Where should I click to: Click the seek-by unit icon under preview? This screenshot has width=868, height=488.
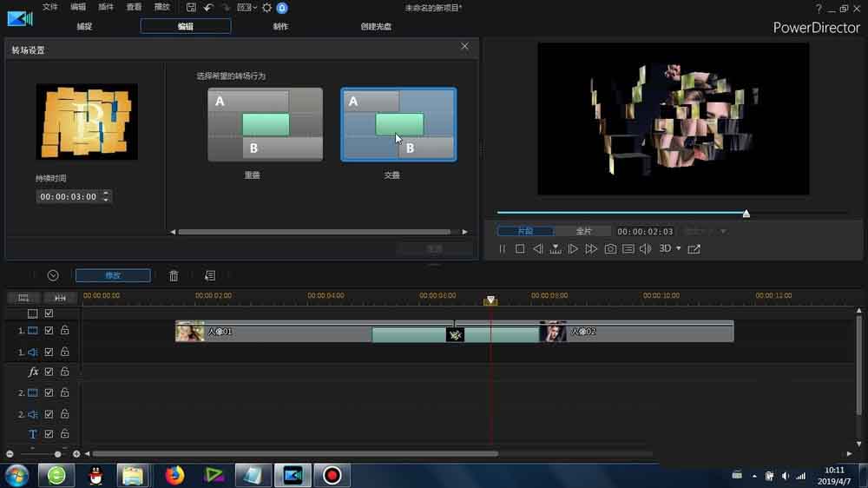(x=556, y=248)
